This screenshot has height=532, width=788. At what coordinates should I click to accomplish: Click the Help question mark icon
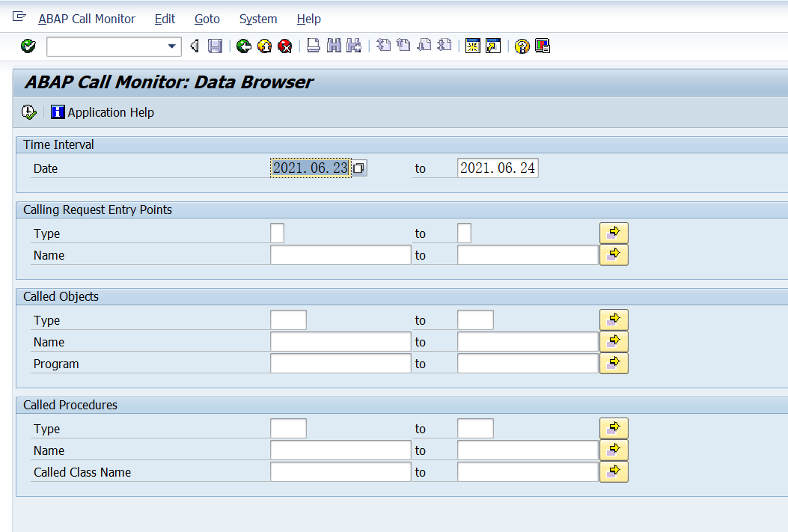(x=522, y=46)
